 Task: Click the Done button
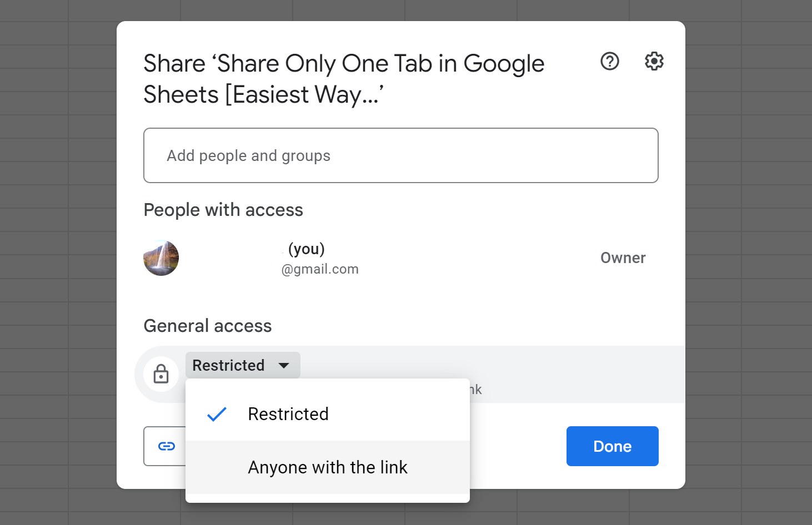(x=612, y=446)
